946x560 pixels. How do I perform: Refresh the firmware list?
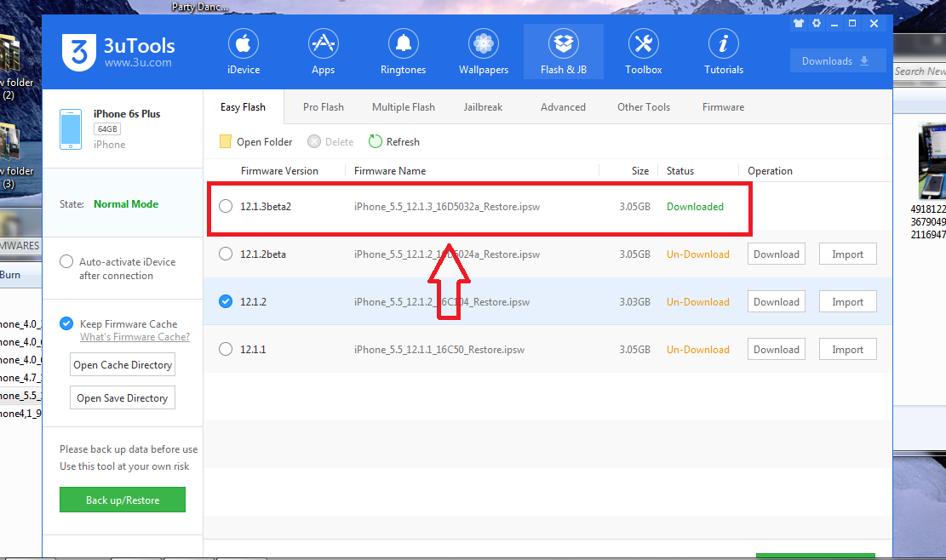[x=394, y=141]
